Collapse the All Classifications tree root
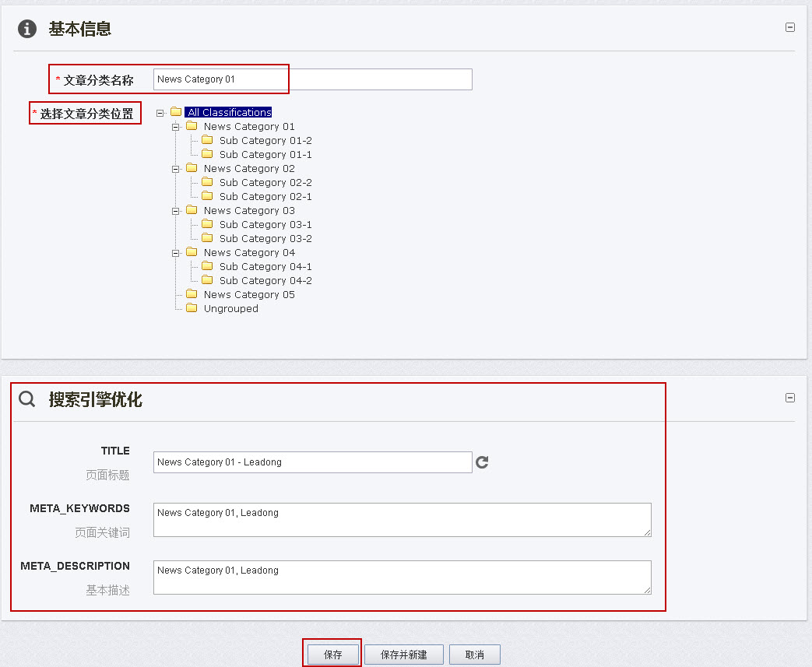The width and height of the screenshot is (812, 667). click(160, 111)
